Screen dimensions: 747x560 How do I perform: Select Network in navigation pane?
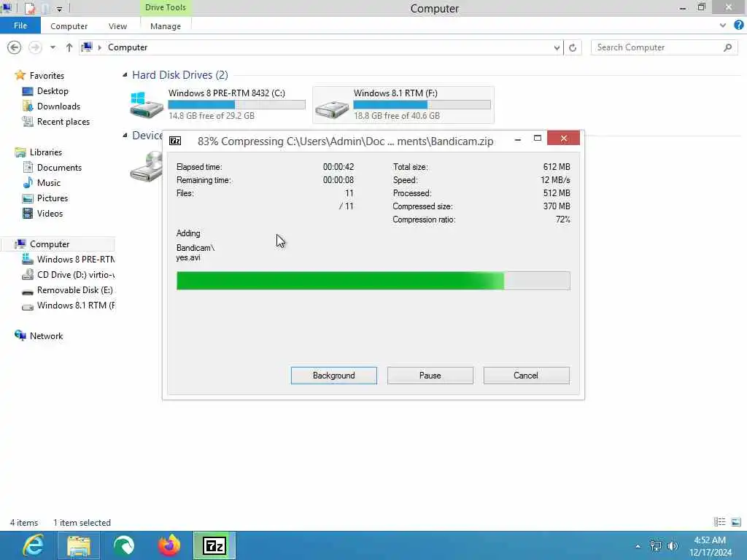point(46,335)
